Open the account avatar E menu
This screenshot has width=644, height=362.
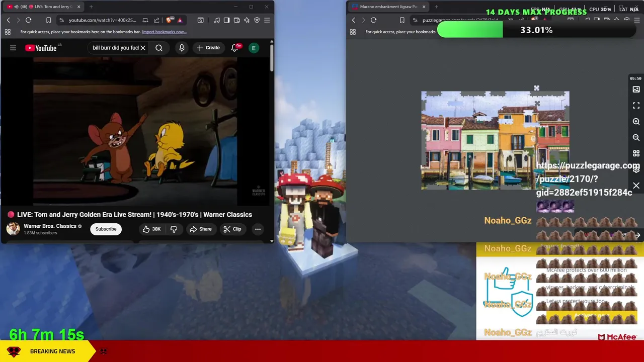tap(254, 48)
